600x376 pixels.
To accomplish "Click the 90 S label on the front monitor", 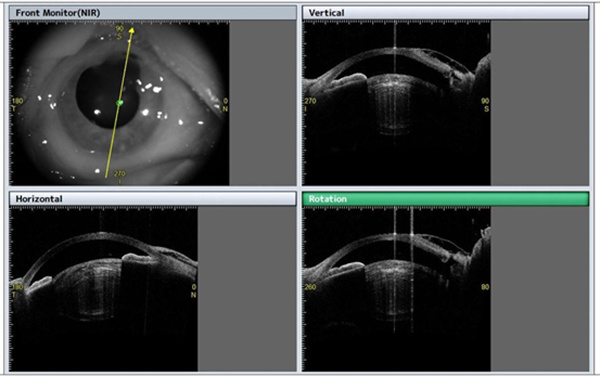I will click(x=120, y=33).
